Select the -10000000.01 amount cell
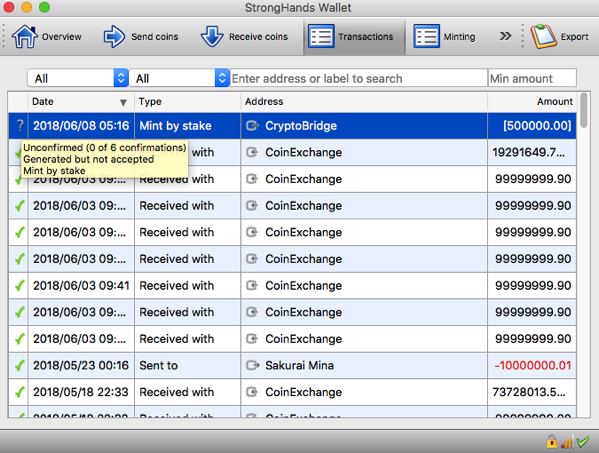The height and width of the screenshot is (453, 599). coord(532,366)
